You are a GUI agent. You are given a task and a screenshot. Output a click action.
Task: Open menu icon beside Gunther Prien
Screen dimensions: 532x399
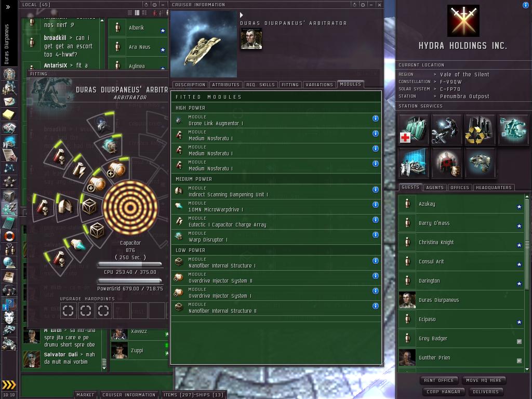click(x=519, y=361)
